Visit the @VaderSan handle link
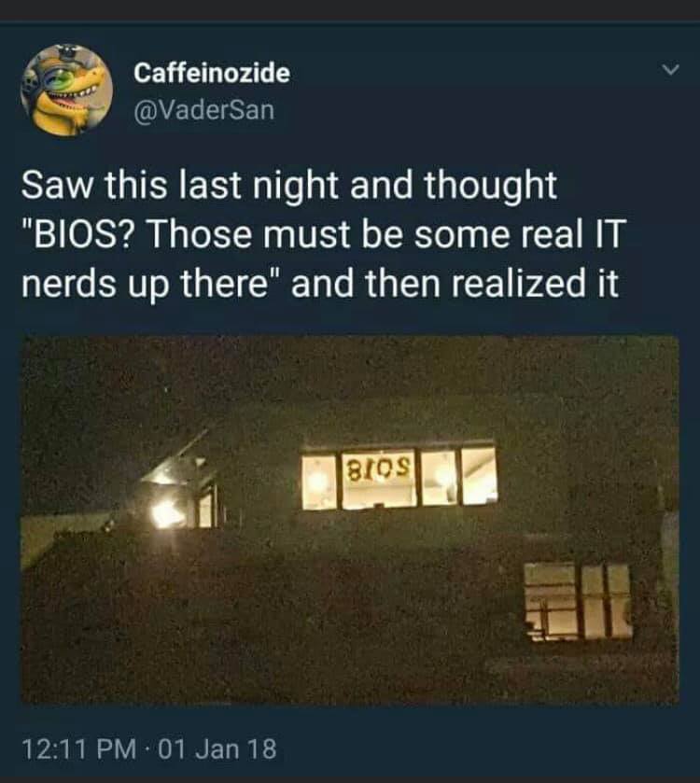700x783 pixels. (x=203, y=110)
